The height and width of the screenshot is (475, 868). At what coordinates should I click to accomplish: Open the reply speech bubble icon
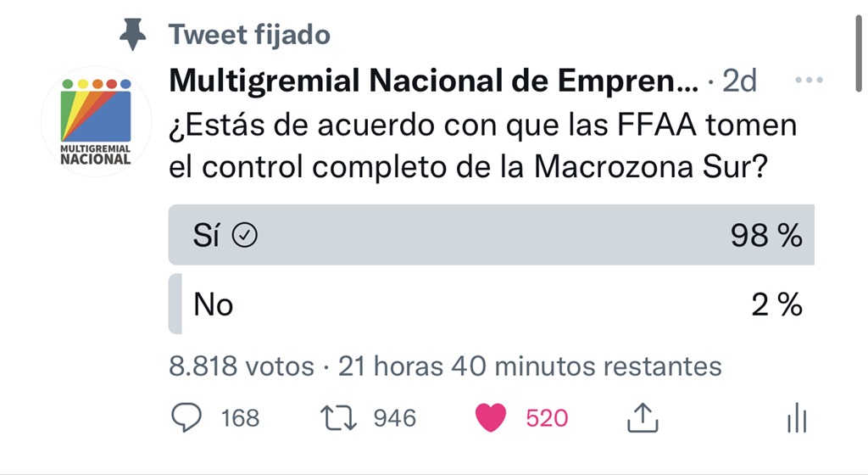(x=186, y=417)
